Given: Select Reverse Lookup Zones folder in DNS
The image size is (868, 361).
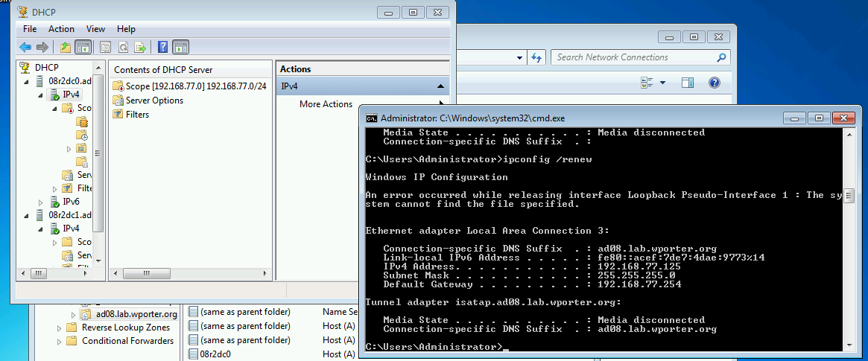Looking at the screenshot, I should click(x=118, y=328).
